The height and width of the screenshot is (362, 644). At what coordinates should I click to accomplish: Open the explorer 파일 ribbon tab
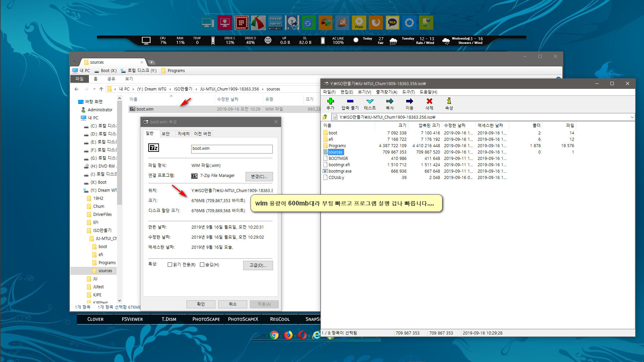click(79, 79)
